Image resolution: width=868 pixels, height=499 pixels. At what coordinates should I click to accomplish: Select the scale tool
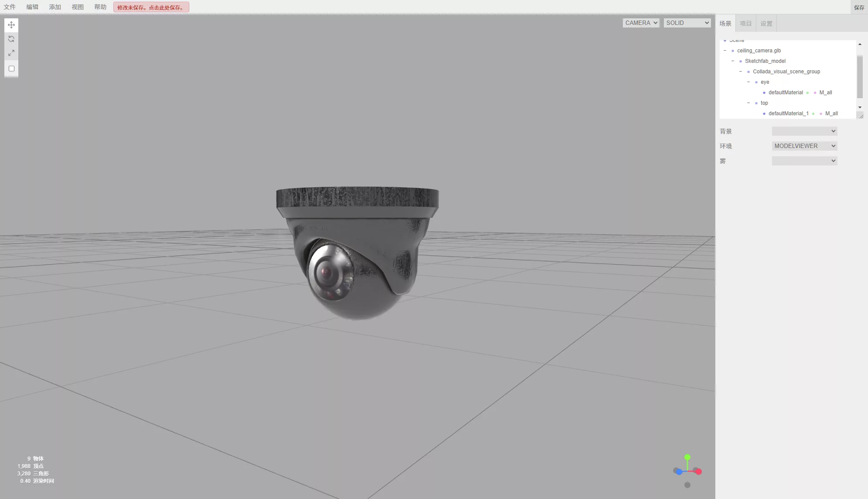click(x=11, y=53)
